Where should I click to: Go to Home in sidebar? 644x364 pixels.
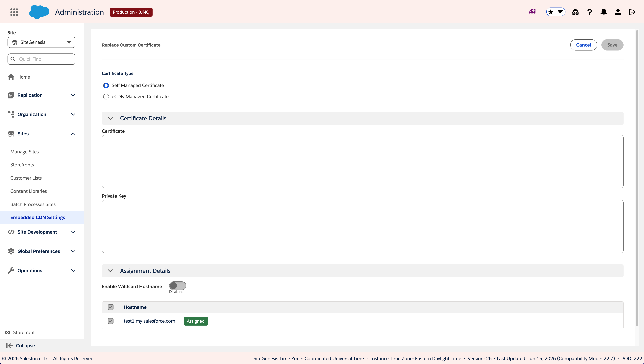(24, 77)
